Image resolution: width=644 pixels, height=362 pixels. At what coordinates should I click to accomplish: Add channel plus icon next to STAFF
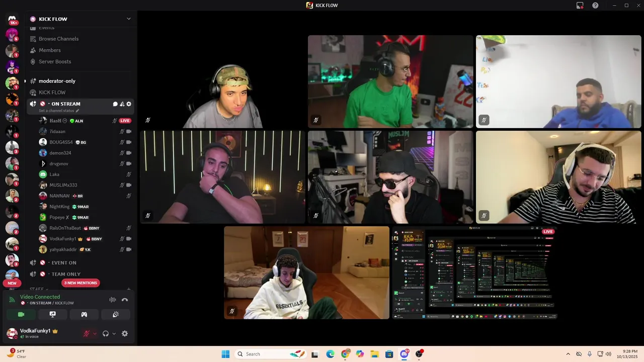129,289
